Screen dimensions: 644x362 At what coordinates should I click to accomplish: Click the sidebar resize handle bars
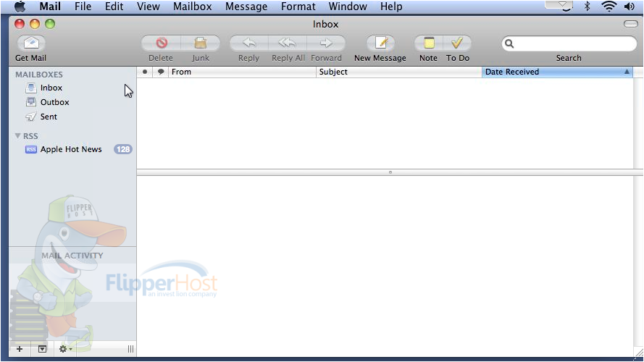tap(130, 349)
